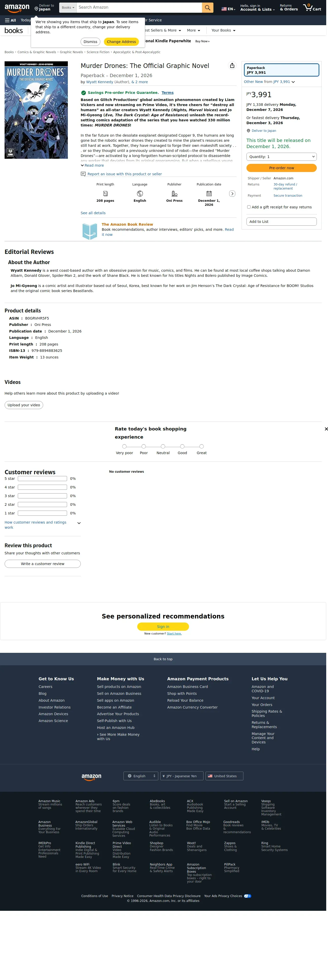
Task: Select the Neutral rating radio
Action: (x=163, y=446)
